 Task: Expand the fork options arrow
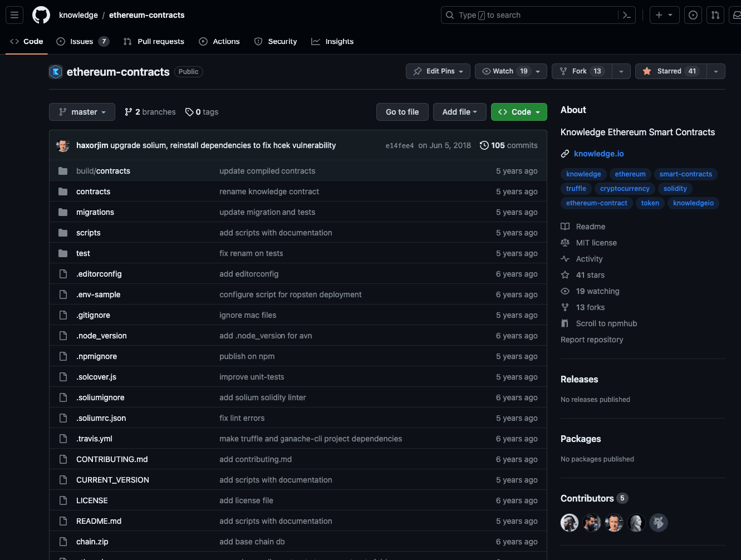pyautogui.click(x=621, y=71)
